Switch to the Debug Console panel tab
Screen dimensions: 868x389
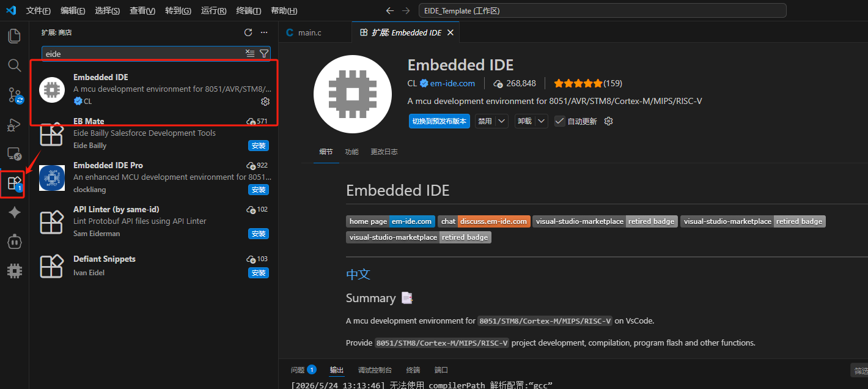pos(375,370)
